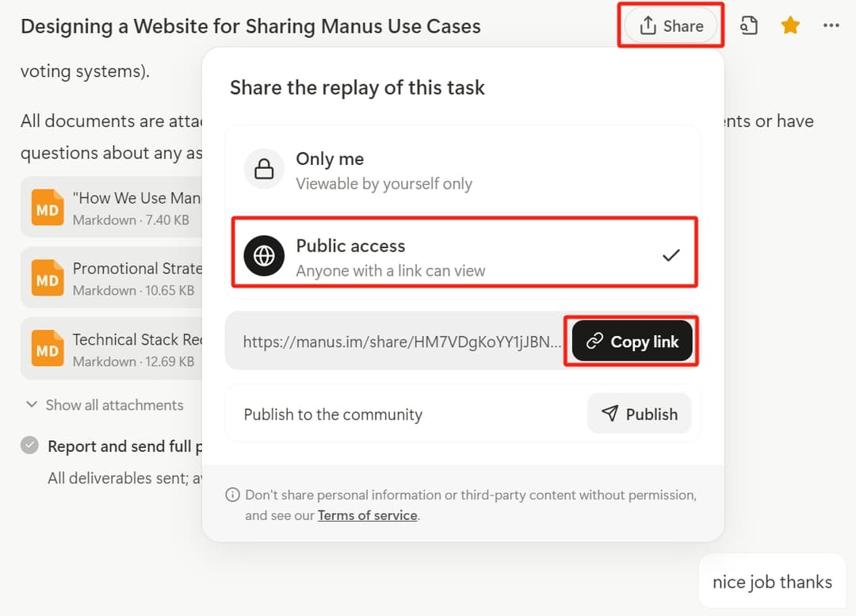The width and height of the screenshot is (856, 616).
Task: Click the Copy link button
Action: (632, 342)
